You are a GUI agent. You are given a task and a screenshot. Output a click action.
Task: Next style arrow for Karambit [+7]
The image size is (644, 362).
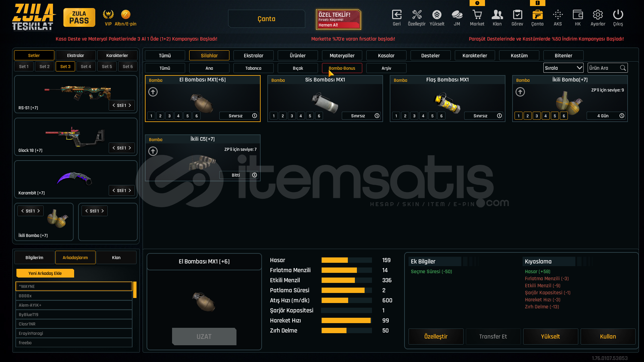(130, 190)
